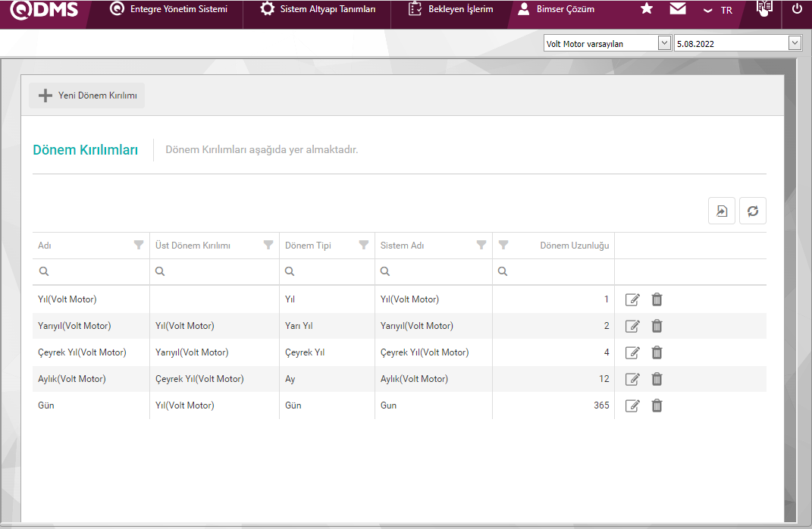The width and height of the screenshot is (812, 529).
Task: Open Sistem Altyapı Tanımları menu
Action: (318, 9)
